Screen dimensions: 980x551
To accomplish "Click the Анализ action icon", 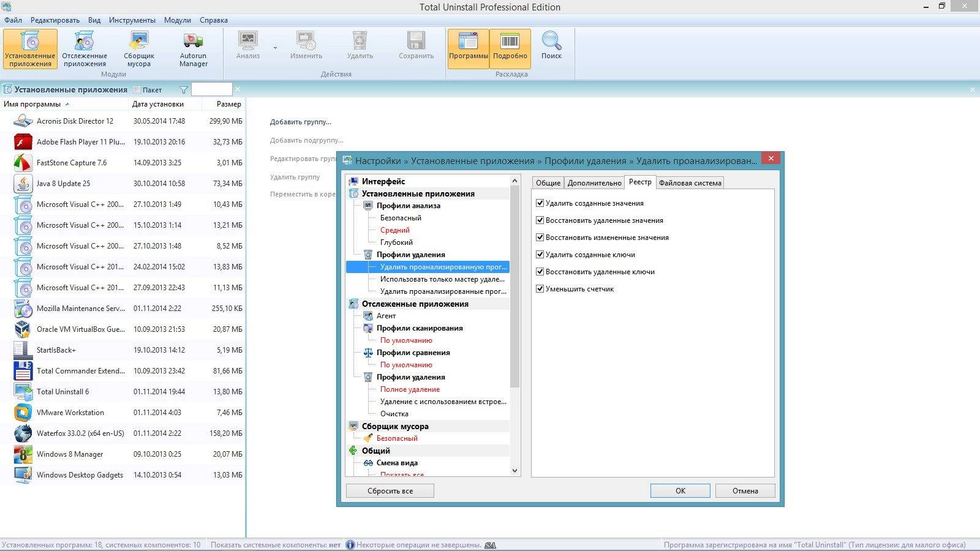I will coord(248,42).
